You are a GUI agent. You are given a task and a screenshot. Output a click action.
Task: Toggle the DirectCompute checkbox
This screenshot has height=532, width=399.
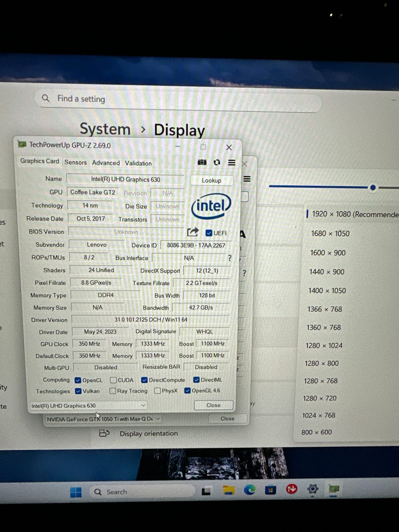144,380
